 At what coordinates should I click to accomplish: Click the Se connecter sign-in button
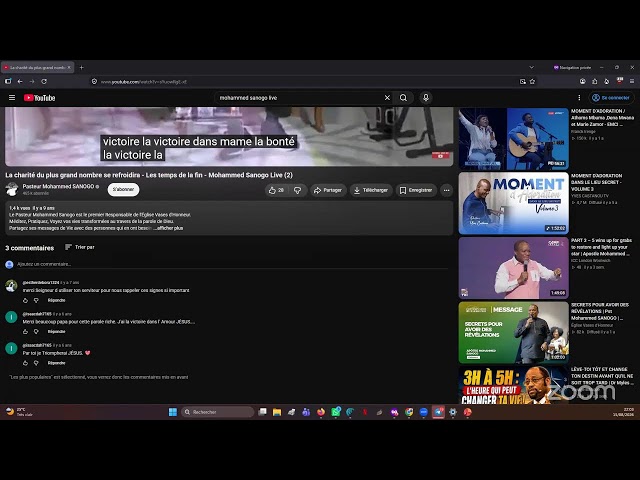point(611,98)
